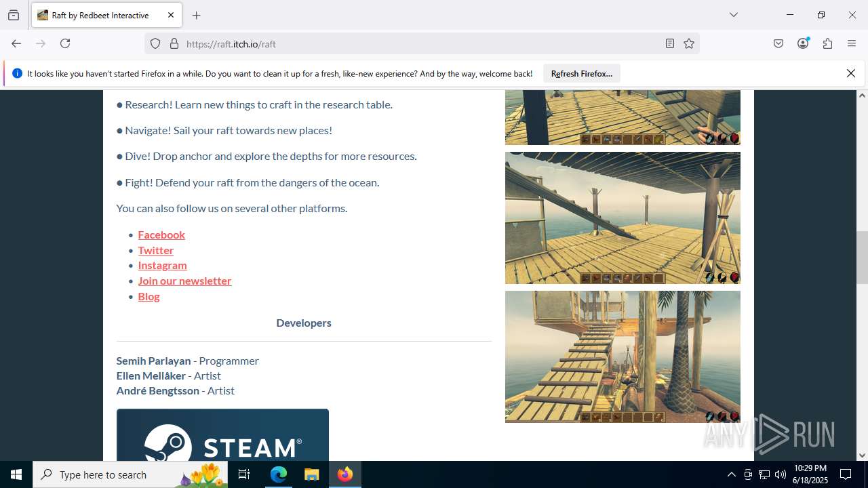
Task: Open the Windows notification center
Action: (846, 474)
